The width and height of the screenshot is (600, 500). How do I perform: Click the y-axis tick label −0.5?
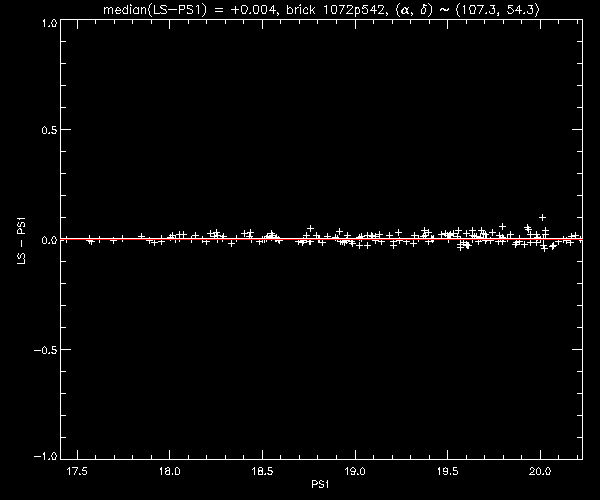click(46, 350)
